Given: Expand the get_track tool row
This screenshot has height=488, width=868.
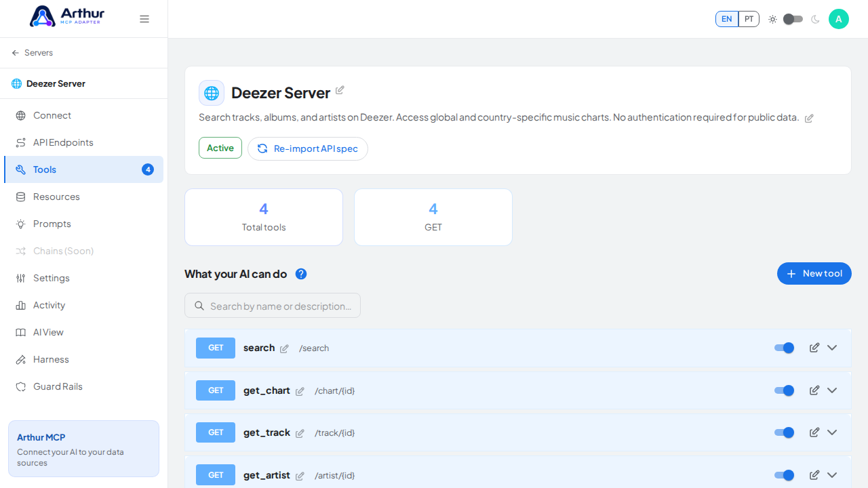Looking at the screenshot, I should pos(832,432).
